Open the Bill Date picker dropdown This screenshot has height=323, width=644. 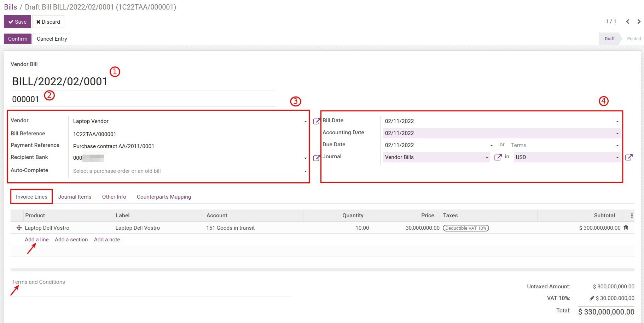click(x=617, y=122)
